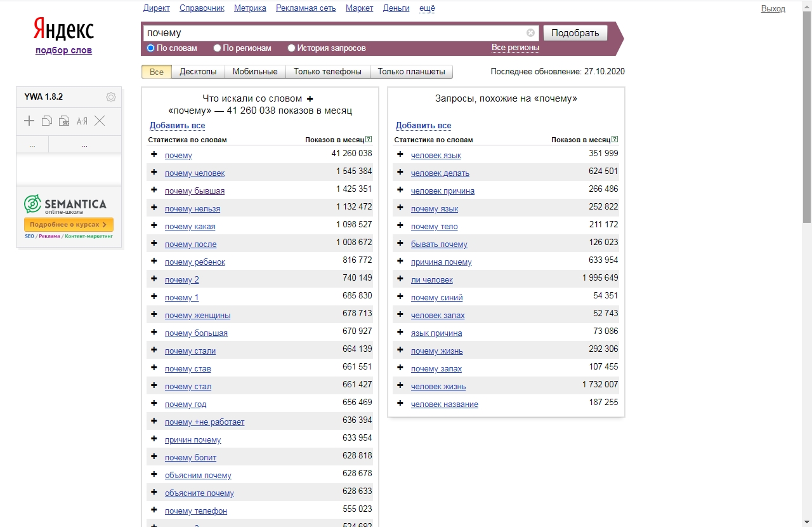Select the 'По словам' radio button
812x527 pixels.
[151, 48]
